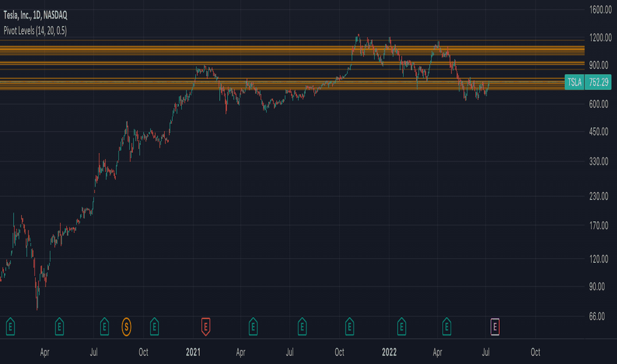Click the 1200.00 level on the price scale

(600, 38)
